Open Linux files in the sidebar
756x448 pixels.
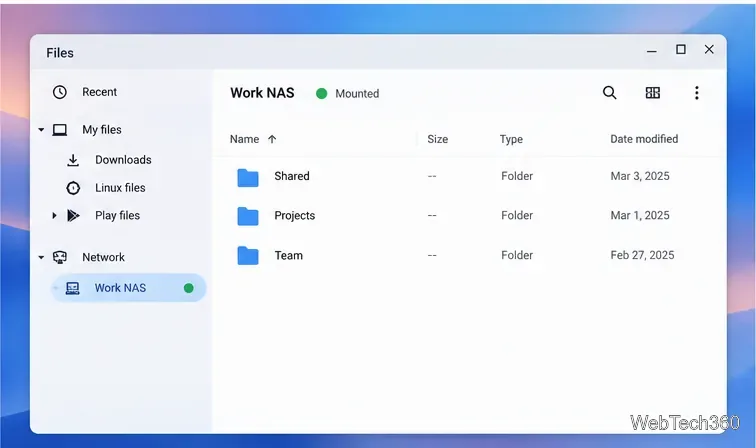point(120,188)
